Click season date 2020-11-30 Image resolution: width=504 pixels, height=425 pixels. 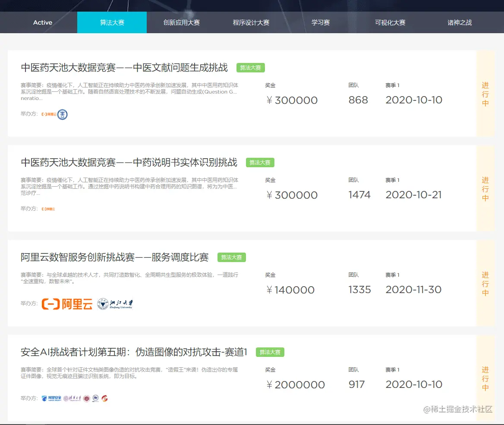pyautogui.click(x=413, y=290)
